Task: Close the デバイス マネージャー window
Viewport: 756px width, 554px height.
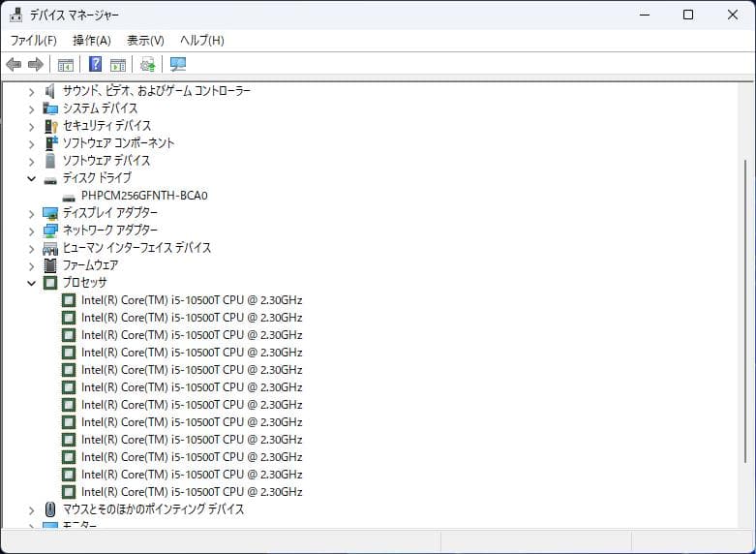Action: tap(733, 15)
